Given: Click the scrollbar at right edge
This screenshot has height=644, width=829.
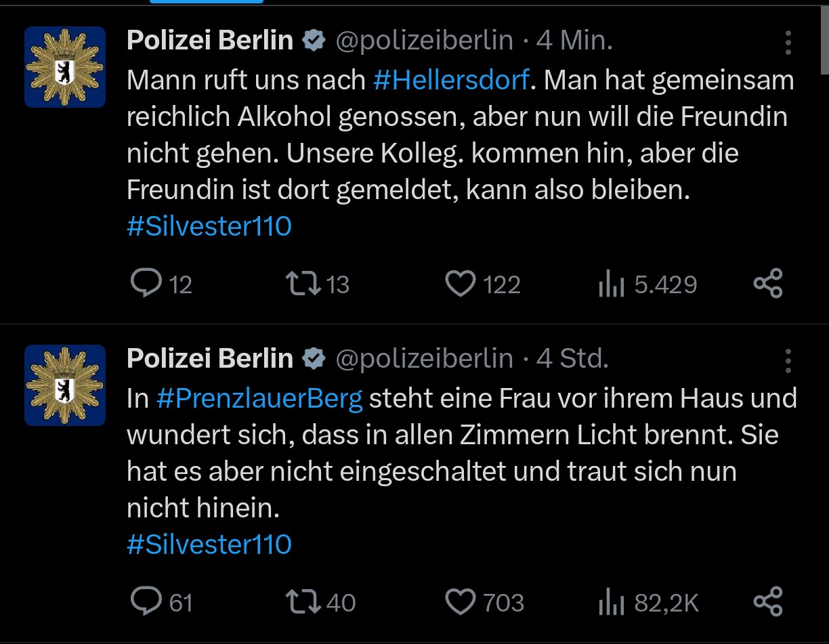Looking at the screenshot, I should point(825,37).
